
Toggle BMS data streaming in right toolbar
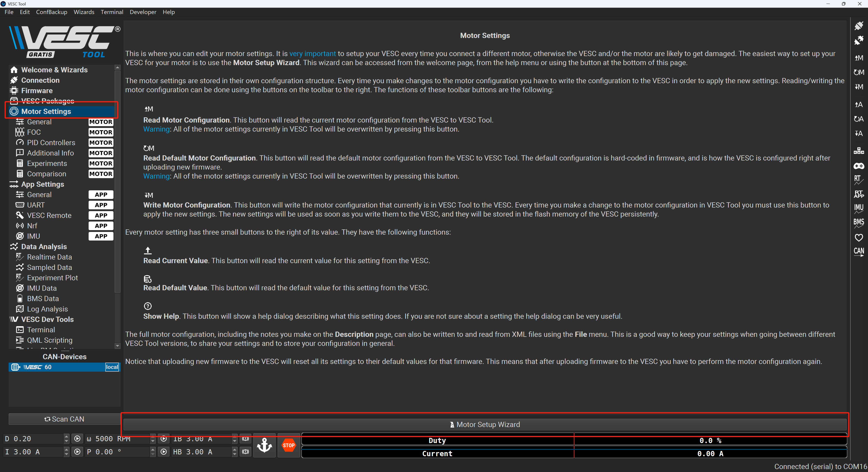pyautogui.click(x=859, y=223)
